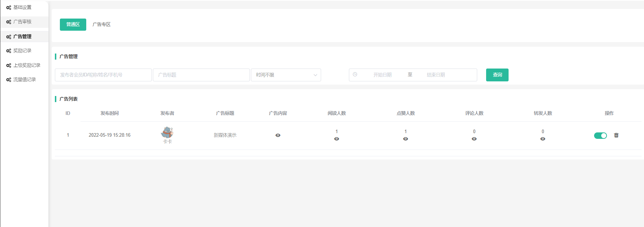
Task: Click eye icon under 广告内容 column
Action: pyautogui.click(x=278, y=135)
